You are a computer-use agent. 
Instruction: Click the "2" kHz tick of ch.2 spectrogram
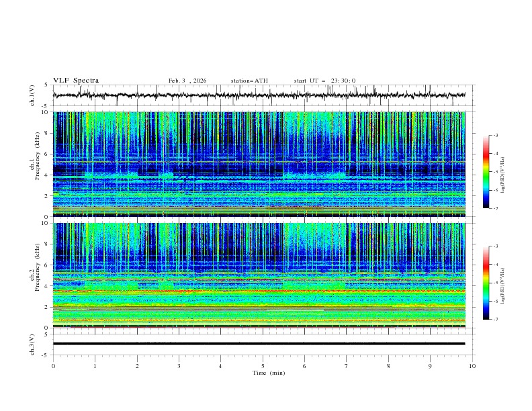point(47,307)
